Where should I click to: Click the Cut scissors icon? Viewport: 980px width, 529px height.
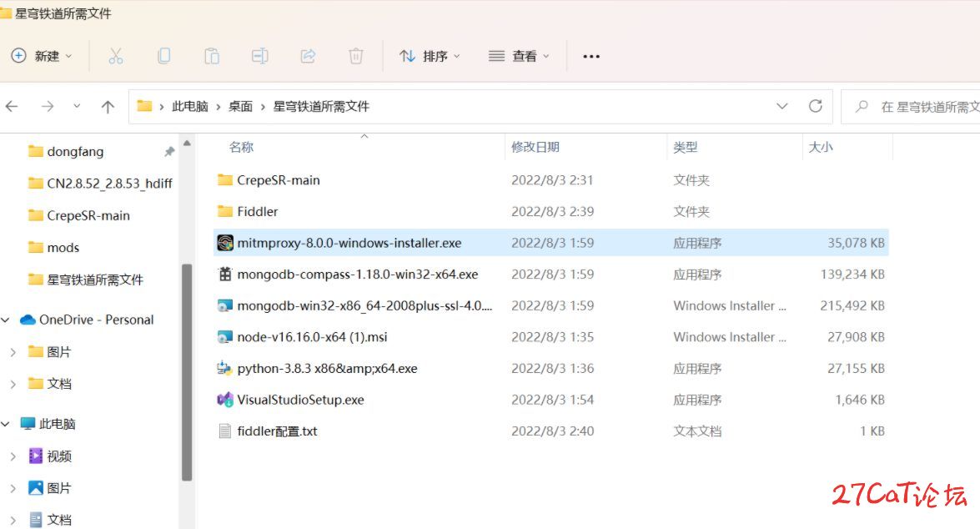(x=116, y=56)
